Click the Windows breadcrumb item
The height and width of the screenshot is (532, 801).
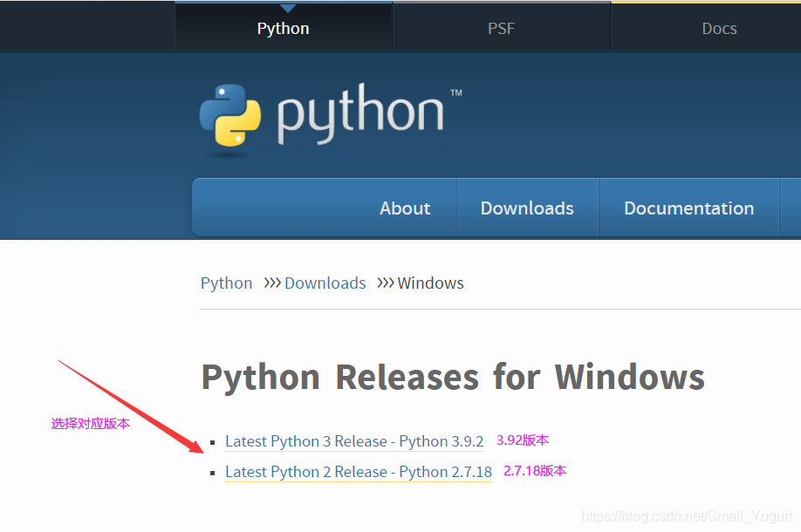[431, 283]
